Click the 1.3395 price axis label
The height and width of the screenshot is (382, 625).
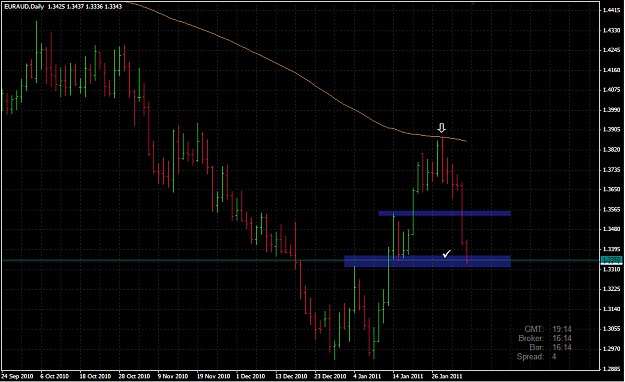pos(611,249)
